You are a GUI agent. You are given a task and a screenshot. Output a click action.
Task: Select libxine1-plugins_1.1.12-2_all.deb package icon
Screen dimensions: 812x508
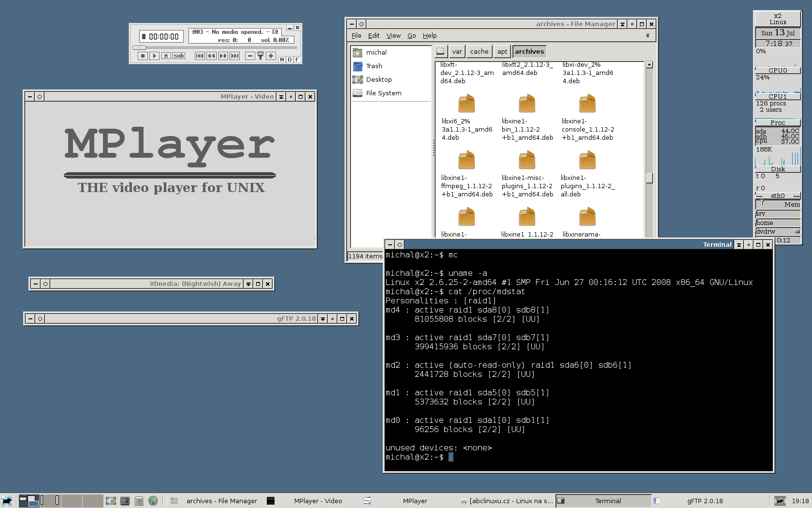(x=587, y=160)
